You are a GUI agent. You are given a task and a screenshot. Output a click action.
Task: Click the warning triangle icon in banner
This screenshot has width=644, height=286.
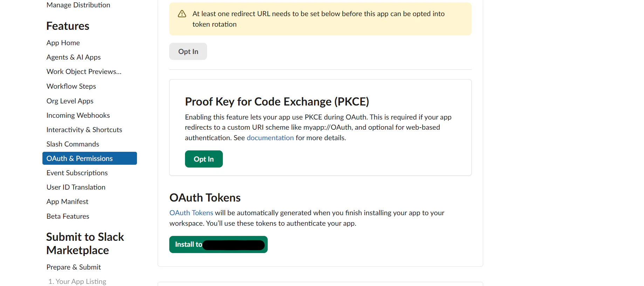182,14
